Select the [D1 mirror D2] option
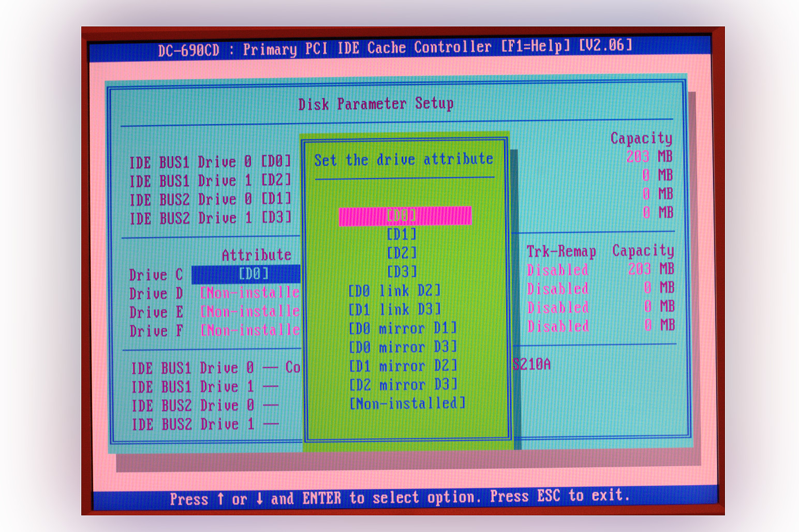This screenshot has height=532, width=799. [403, 366]
